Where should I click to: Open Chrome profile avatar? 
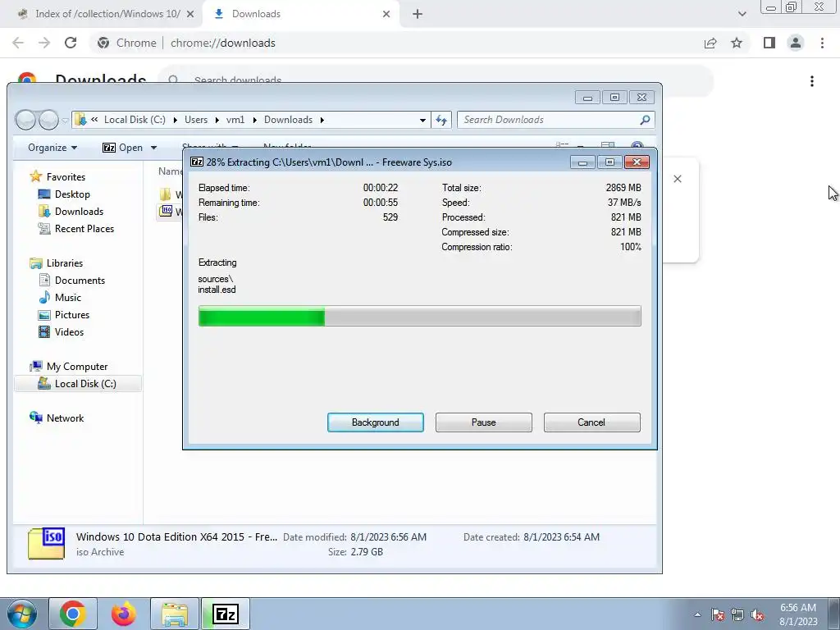click(x=796, y=43)
